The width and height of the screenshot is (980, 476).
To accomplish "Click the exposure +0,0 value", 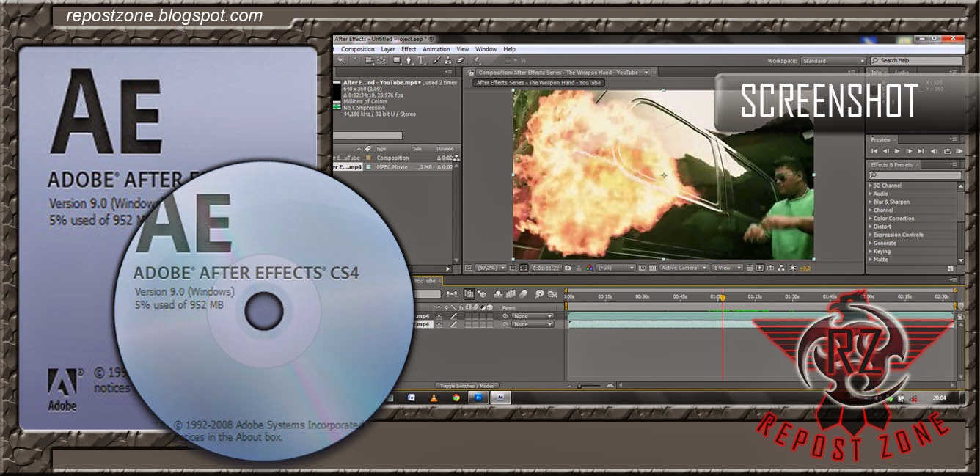I will 805,268.
